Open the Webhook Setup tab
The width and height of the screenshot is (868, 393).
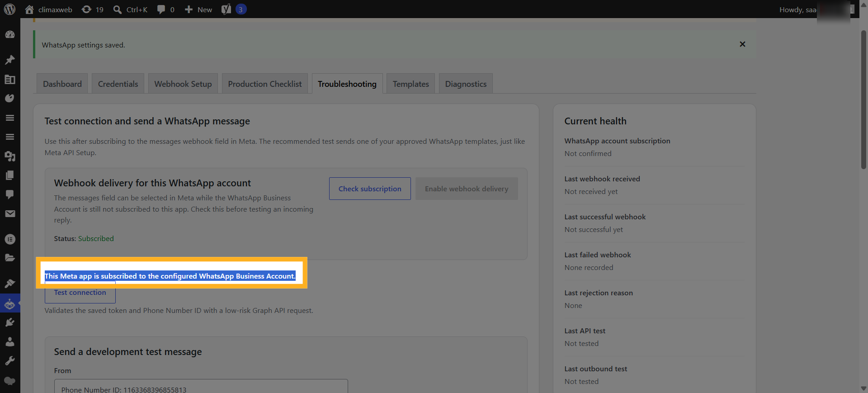click(x=183, y=84)
